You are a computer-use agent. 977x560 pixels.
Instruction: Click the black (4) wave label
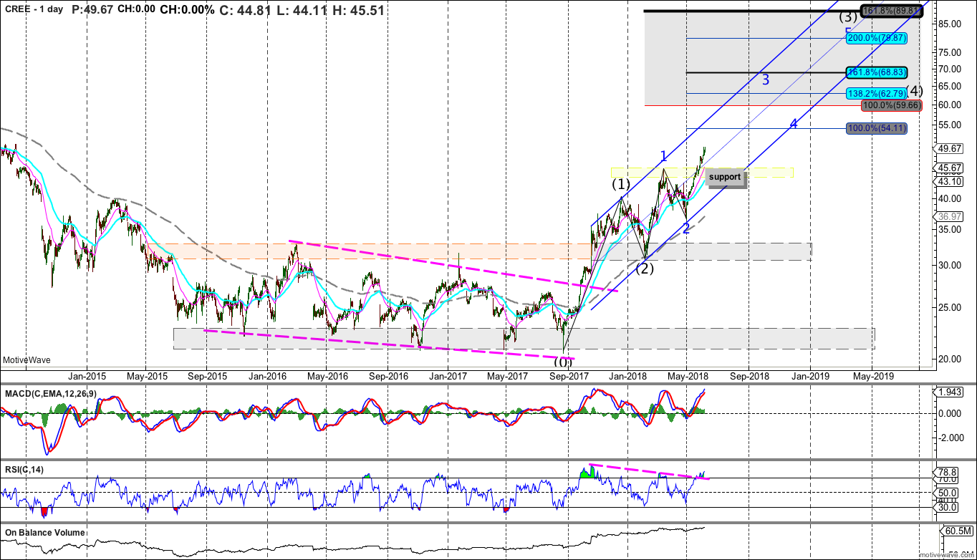click(915, 91)
